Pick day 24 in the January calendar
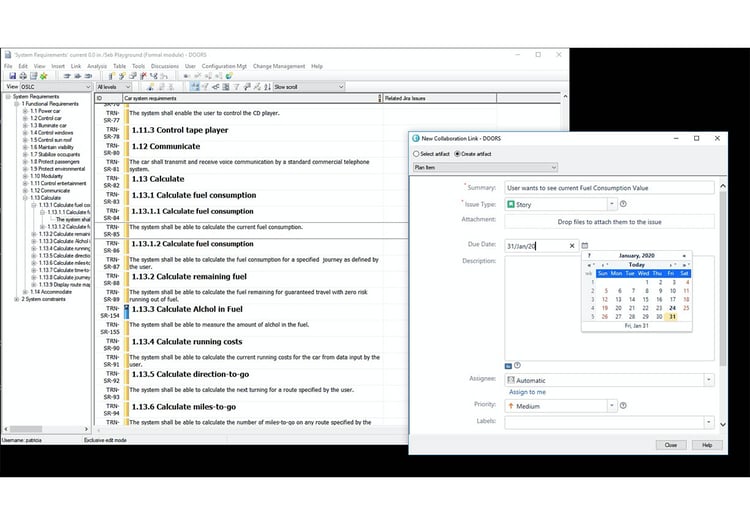Viewport: 750px width, 525px height. point(673,308)
